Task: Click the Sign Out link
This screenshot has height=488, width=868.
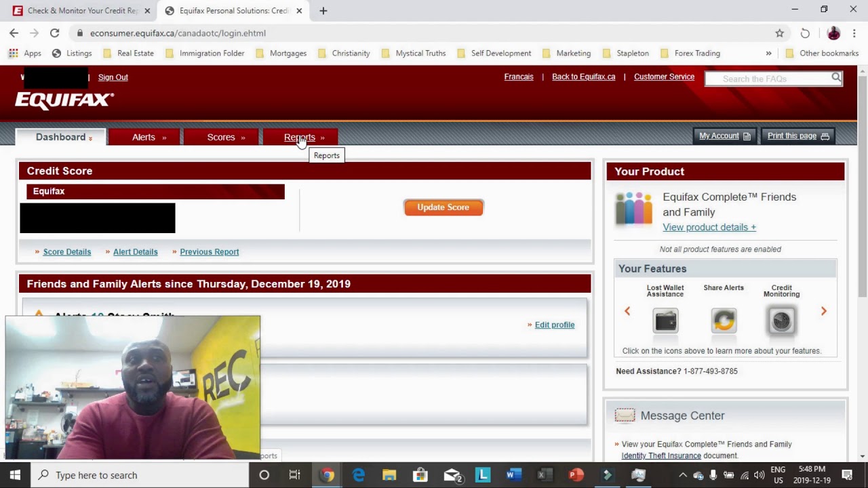Action: click(113, 77)
